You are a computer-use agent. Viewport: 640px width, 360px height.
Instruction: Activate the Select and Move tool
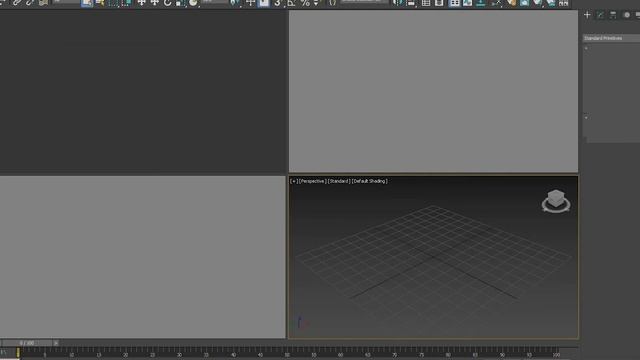[141, 3]
